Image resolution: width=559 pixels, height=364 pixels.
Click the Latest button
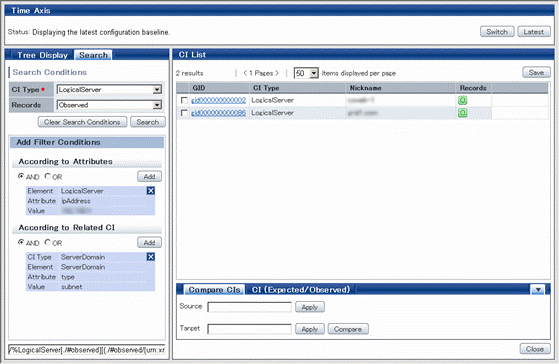(534, 32)
